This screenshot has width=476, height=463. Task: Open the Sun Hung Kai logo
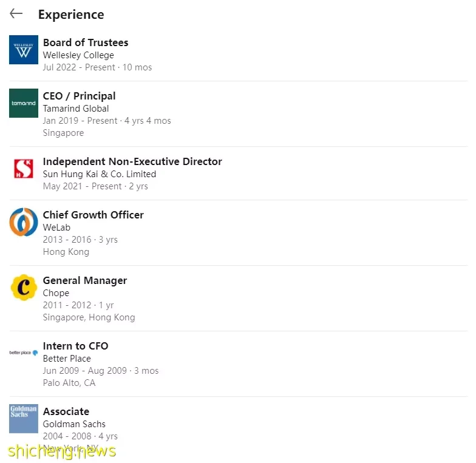(24, 169)
